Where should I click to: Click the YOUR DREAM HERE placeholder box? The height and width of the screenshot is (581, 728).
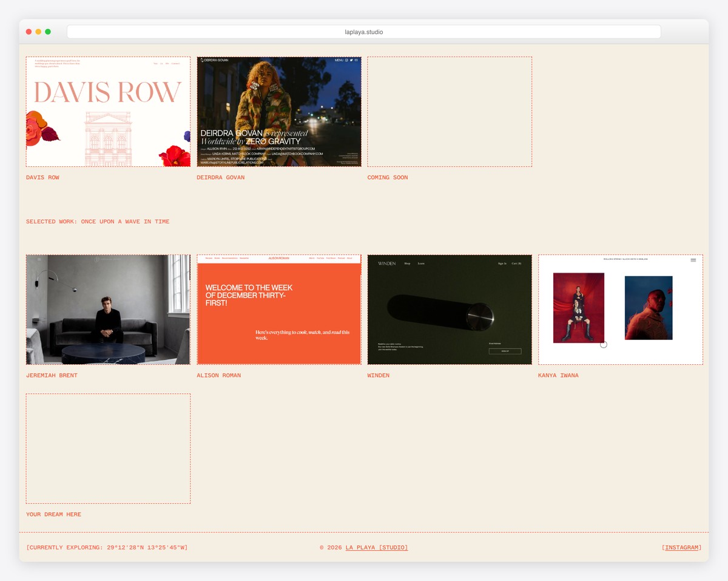tap(107, 447)
